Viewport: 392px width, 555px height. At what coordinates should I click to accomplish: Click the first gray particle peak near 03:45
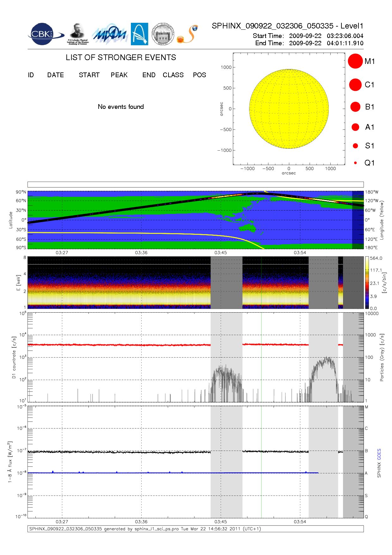tap(226, 384)
